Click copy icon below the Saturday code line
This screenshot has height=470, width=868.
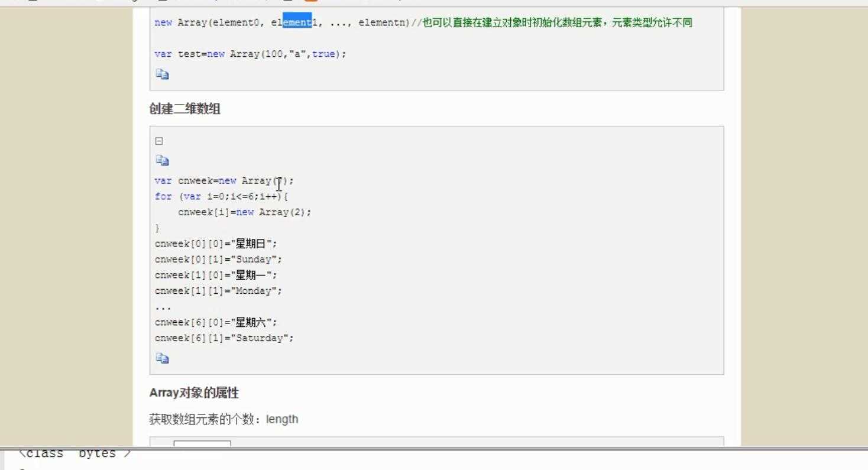[163, 358]
